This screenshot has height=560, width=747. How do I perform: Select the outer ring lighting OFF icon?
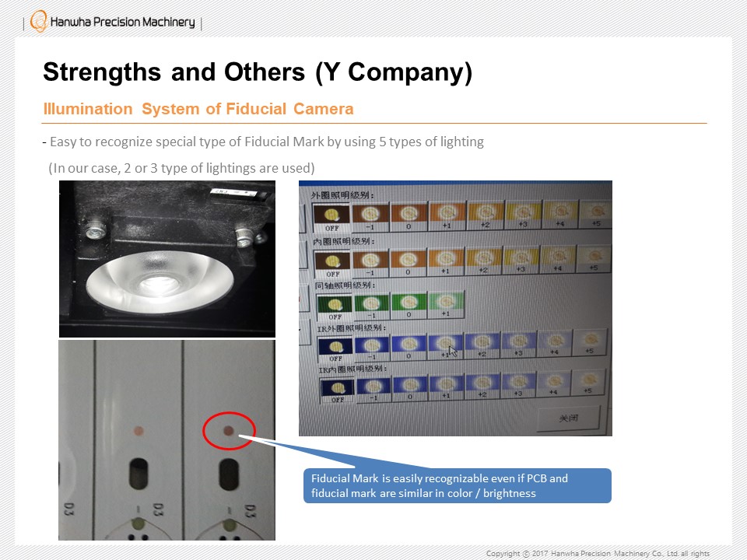click(x=331, y=218)
